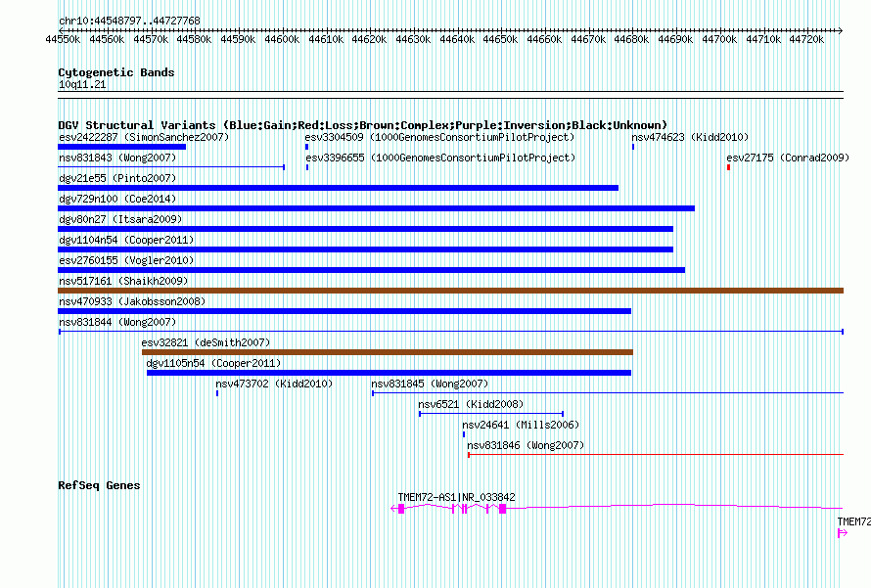This screenshot has width=871, height=588.
Task: Click the brown bar under esv32821
Action: coord(388,352)
